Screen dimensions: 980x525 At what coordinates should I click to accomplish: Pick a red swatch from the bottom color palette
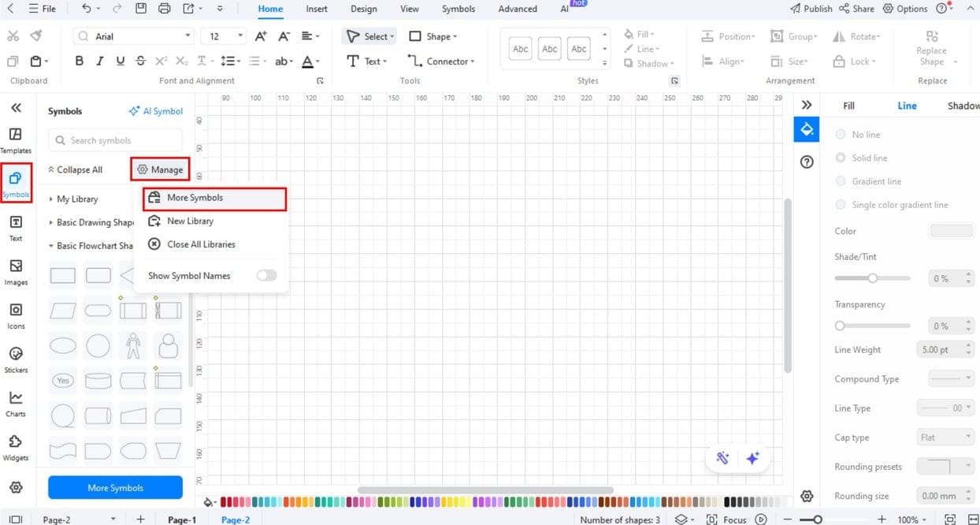[225, 501]
